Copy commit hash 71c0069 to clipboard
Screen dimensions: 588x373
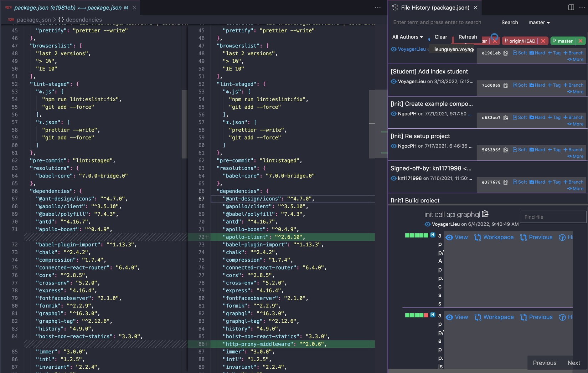point(506,85)
